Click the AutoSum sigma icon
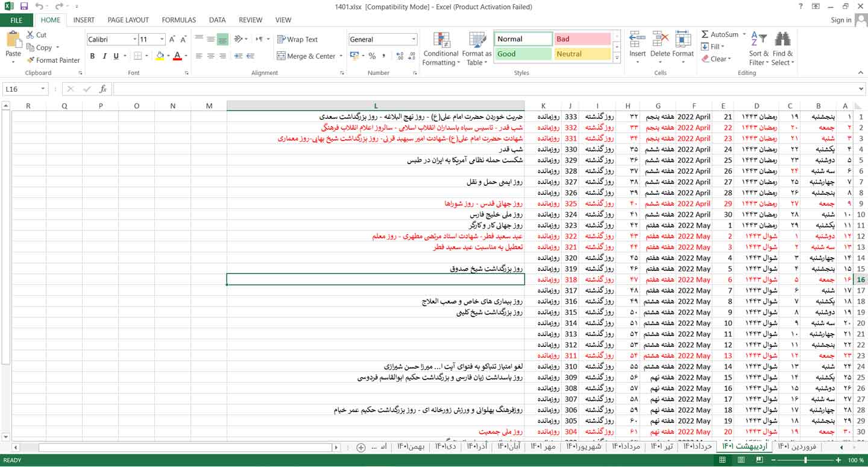The height and width of the screenshot is (467, 868). 705,35
